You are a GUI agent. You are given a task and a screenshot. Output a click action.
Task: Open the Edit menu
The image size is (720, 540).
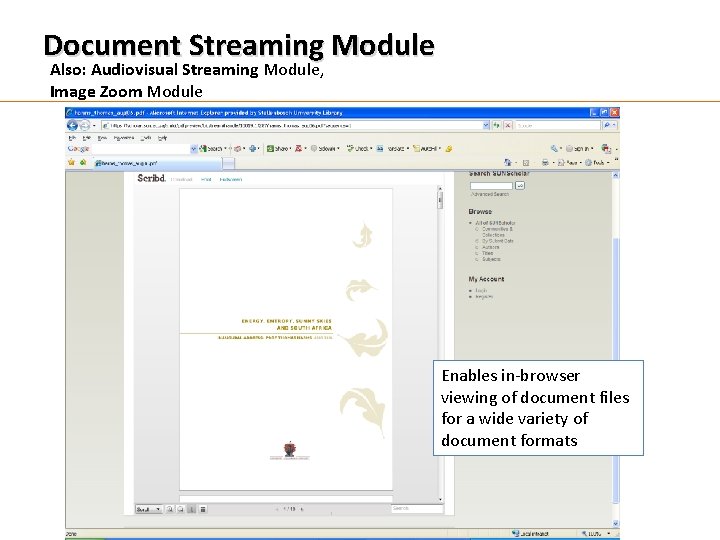coord(86,138)
